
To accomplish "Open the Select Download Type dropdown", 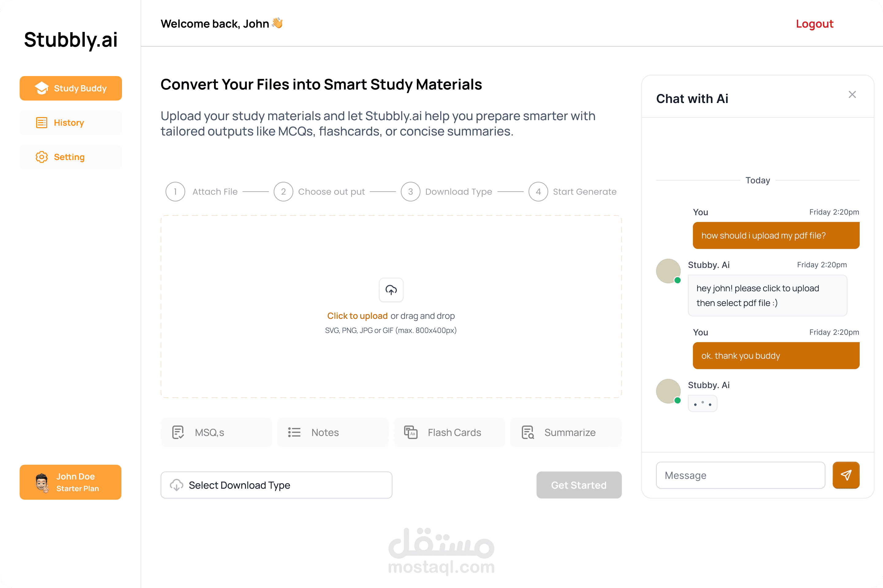I will [276, 485].
